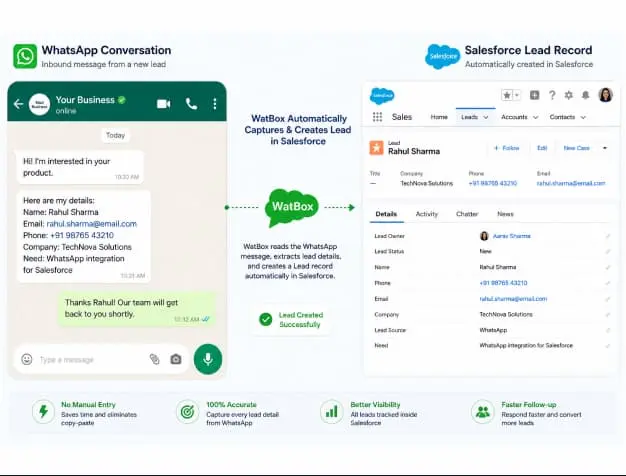
Task: Click the 100% Accurate target icon
Action: 187,412
